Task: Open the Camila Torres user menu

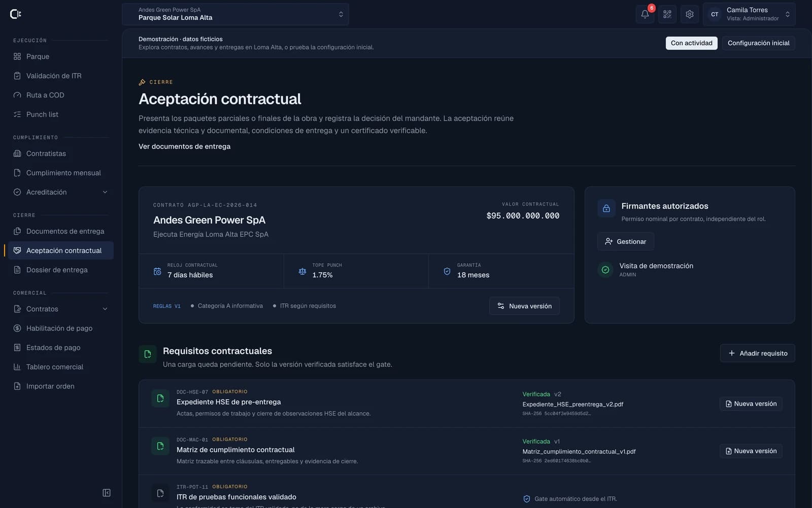Action: pyautogui.click(x=749, y=14)
